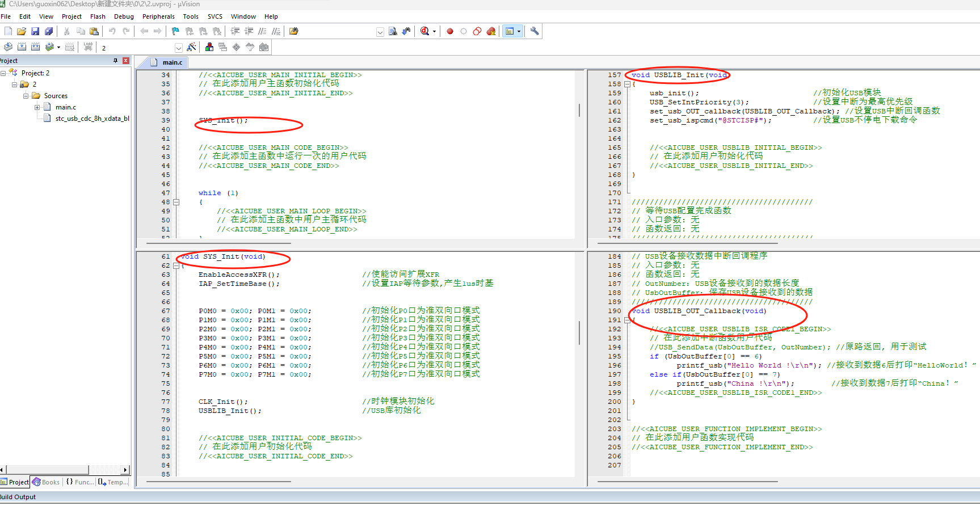This screenshot has width=980, height=506.
Task: Indent the selected lines using the indent icon
Action: pyautogui.click(x=235, y=31)
